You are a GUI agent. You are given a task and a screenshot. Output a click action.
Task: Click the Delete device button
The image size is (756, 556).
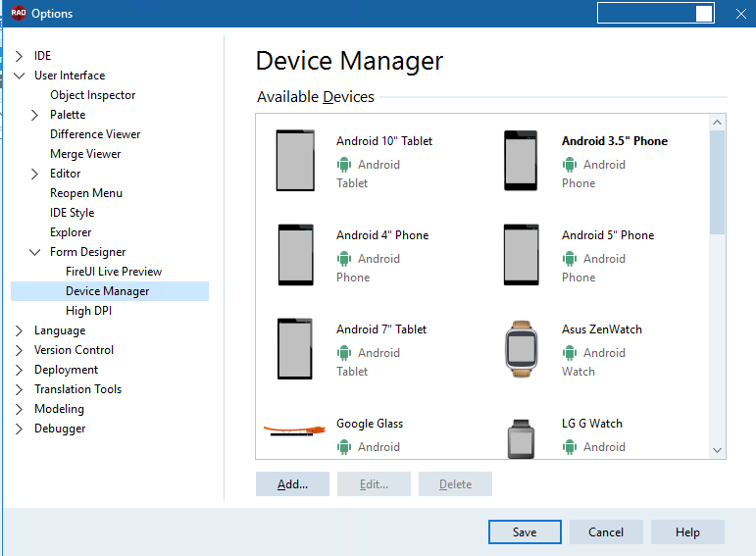point(456,484)
